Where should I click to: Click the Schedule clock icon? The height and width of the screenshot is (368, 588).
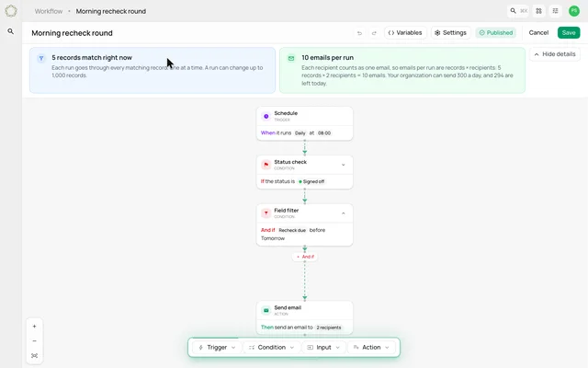(266, 116)
